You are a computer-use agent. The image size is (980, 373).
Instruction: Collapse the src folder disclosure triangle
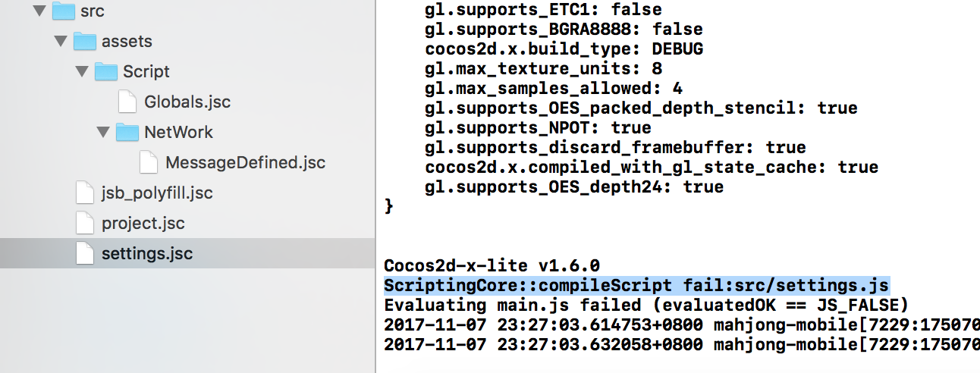pyautogui.click(x=39, y=11)
